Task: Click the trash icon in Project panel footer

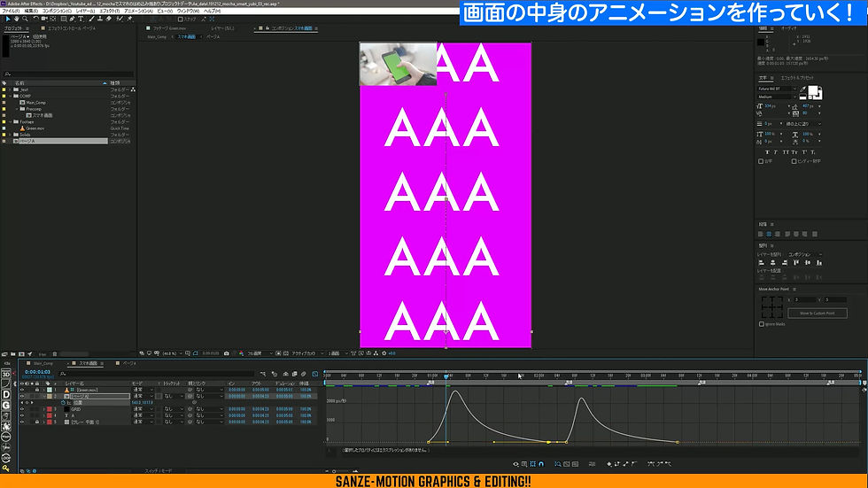Action: pyautogui.click(x=55, y=353)
